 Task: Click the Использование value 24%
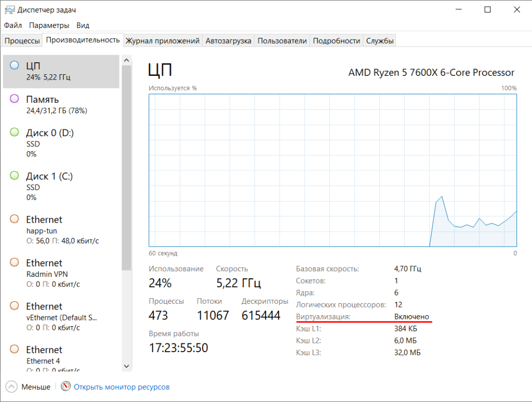click(x=160, y=283)
